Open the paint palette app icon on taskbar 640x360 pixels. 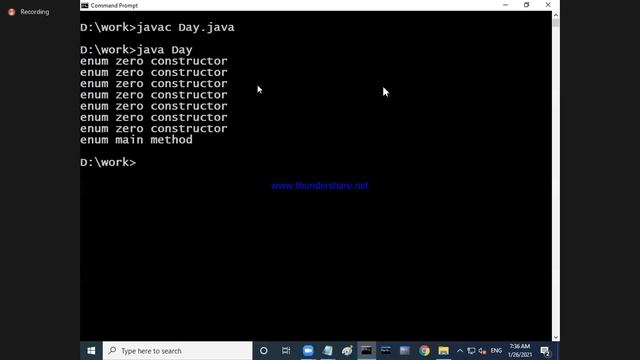pyautogui.click(x=347, y=351)
